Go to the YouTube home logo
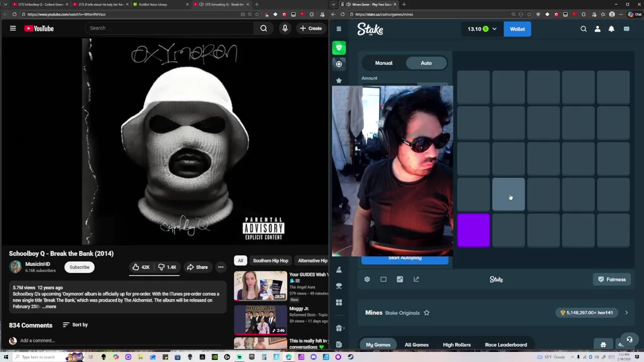The width and height of the screenshot is (644, 362). point(39,29)
